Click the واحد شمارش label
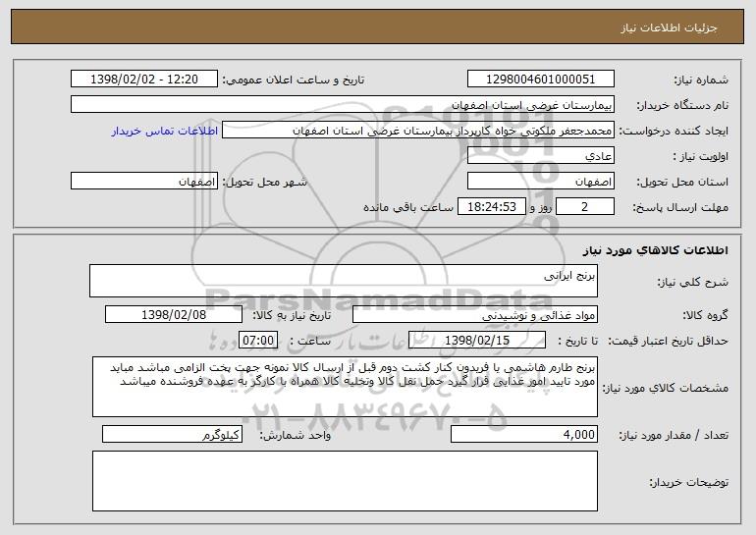This screenshot has width=756, height=535. coord(296,435)
